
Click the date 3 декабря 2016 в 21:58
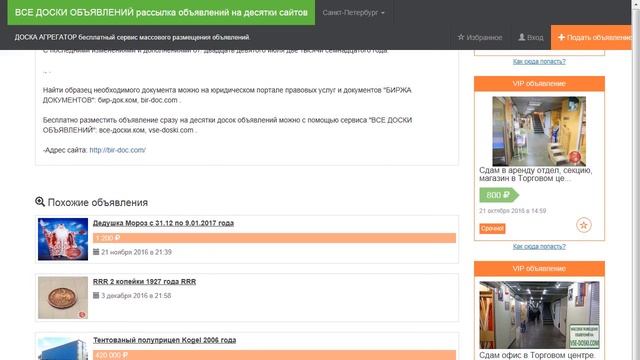point(136,296)
